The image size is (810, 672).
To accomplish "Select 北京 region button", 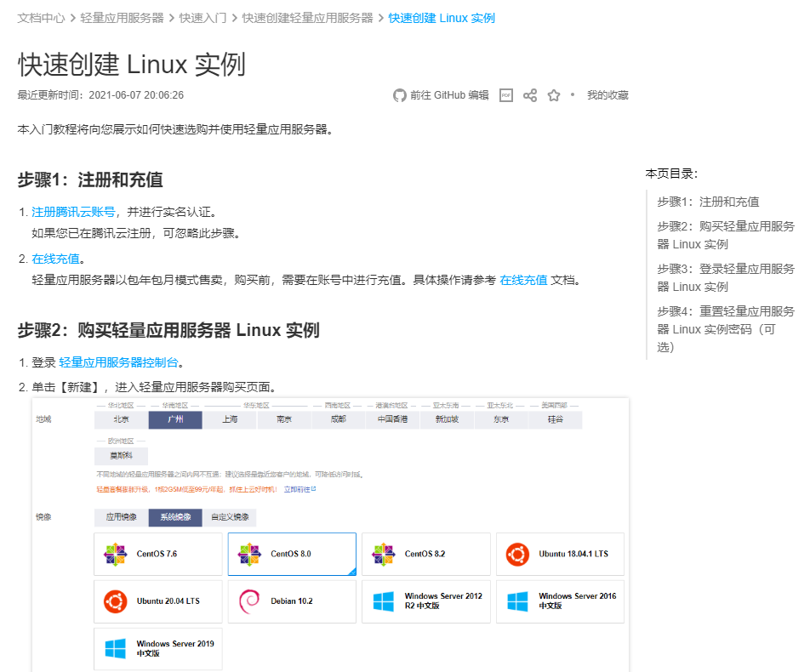I will click(x=122, y=419).
